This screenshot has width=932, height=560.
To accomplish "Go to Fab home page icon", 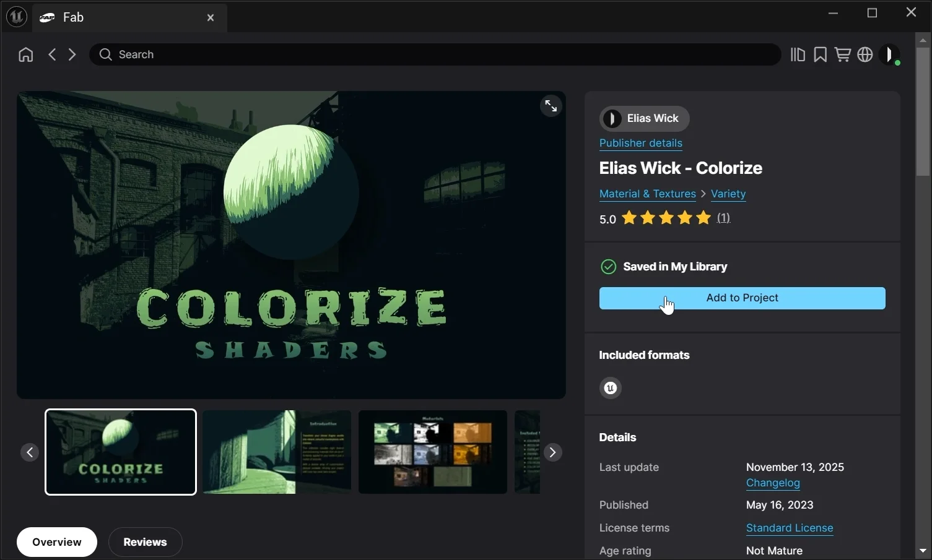I will (x=25, y=54).
